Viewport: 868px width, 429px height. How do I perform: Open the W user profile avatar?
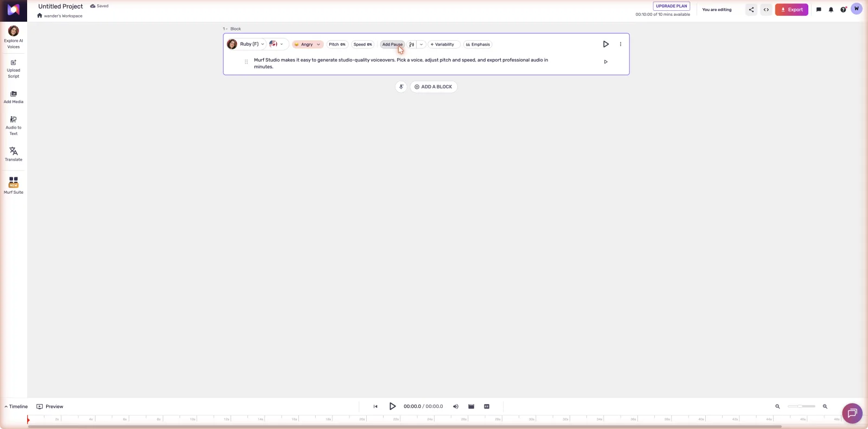857,9
